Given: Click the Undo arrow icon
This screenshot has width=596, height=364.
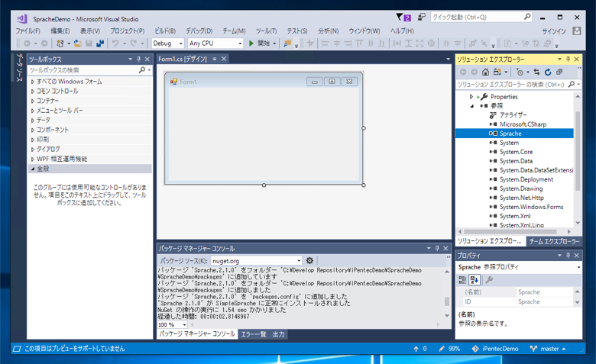Looking at the screenshot, I should pyautogui.click(x=115, y=43).
